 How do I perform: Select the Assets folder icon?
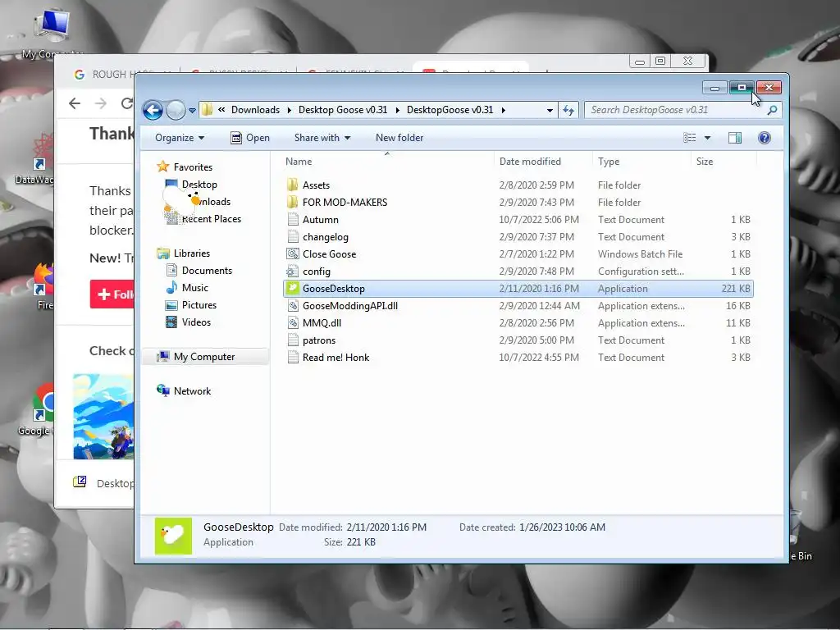[x=293, y=185]
